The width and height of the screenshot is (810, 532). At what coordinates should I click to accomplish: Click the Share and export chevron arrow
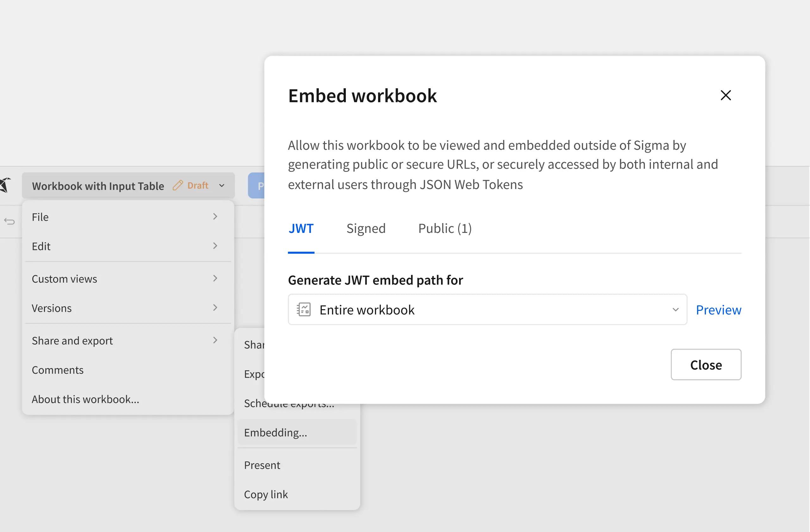[215, 340]
